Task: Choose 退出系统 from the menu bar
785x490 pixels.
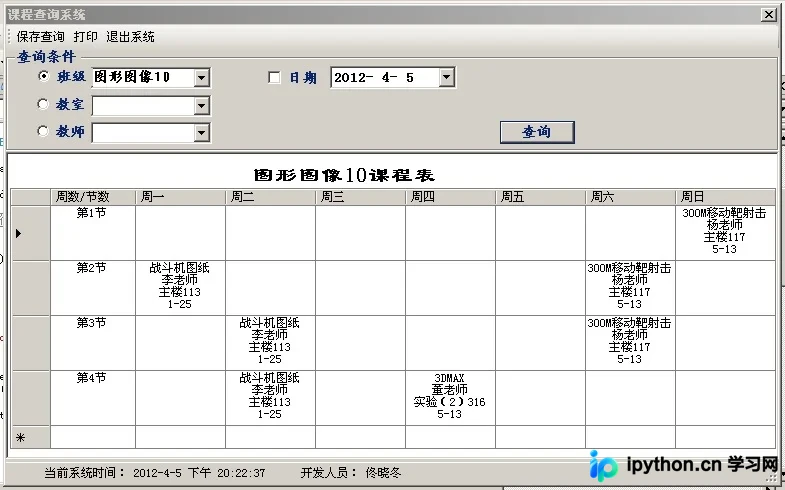Action: (130, 37)
